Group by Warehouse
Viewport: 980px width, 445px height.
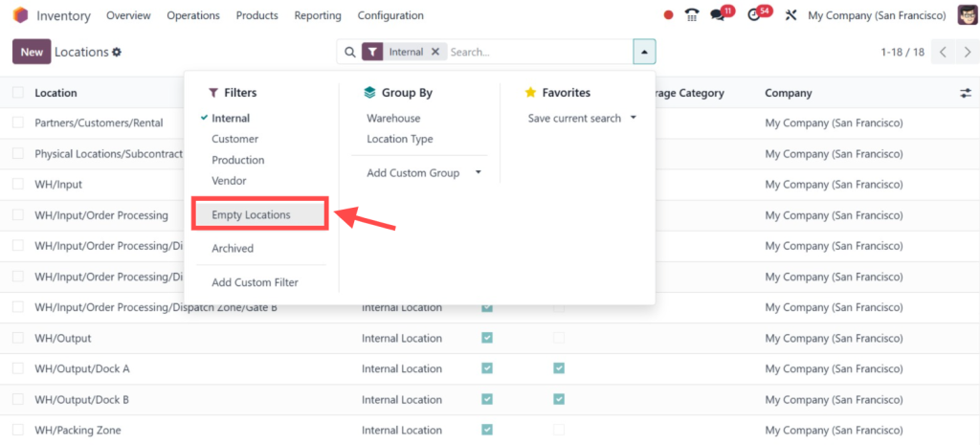tap(393, 118)
